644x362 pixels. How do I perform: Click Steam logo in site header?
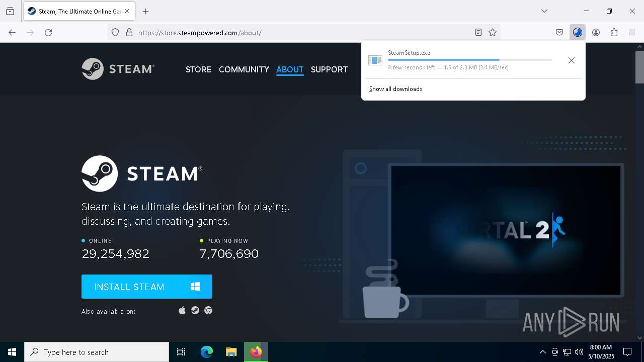118,69
